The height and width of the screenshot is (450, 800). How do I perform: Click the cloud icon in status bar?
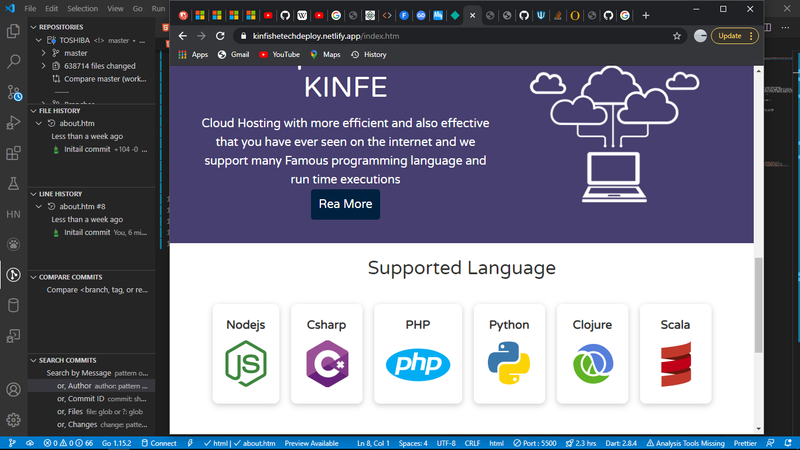[x=30, y=443]
